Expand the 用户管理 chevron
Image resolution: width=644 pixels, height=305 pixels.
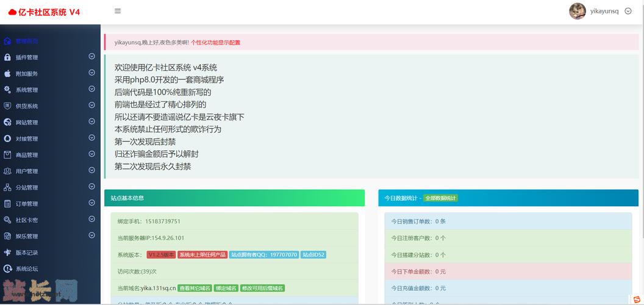point(91,170)
